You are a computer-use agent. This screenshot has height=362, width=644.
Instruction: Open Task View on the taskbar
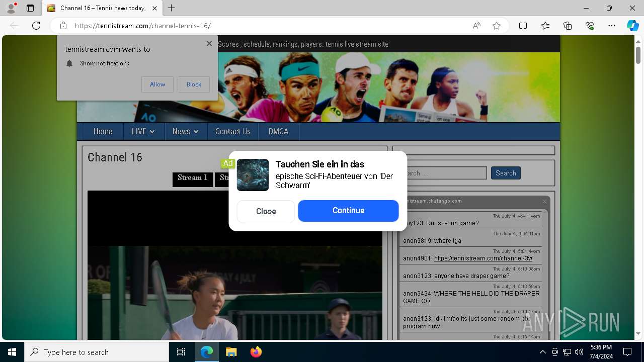point(181,352)
